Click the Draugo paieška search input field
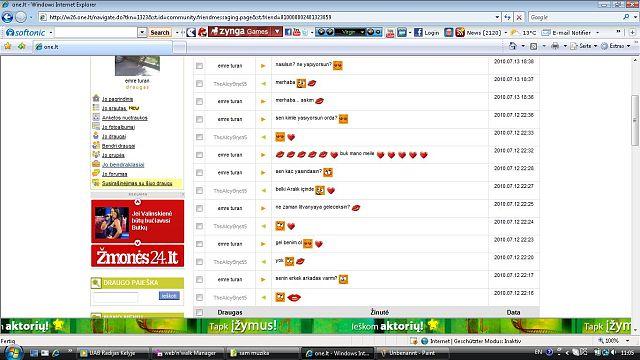Viewport: 640px width, 360px height. [x=116, y=296]
